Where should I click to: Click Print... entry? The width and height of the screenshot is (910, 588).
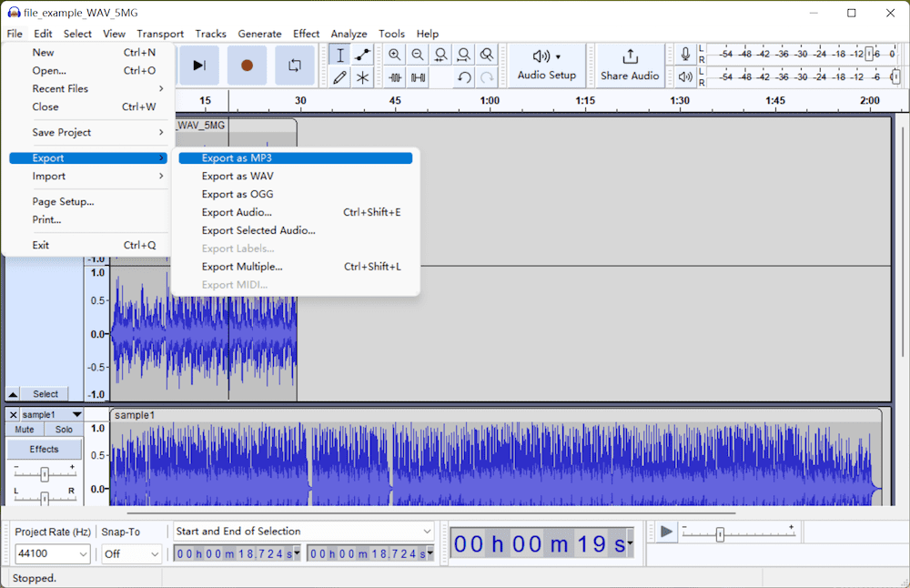88,219
